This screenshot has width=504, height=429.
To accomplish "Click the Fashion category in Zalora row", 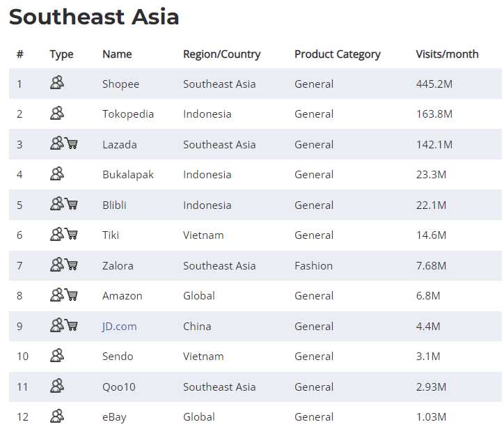I will click(313, 265).
